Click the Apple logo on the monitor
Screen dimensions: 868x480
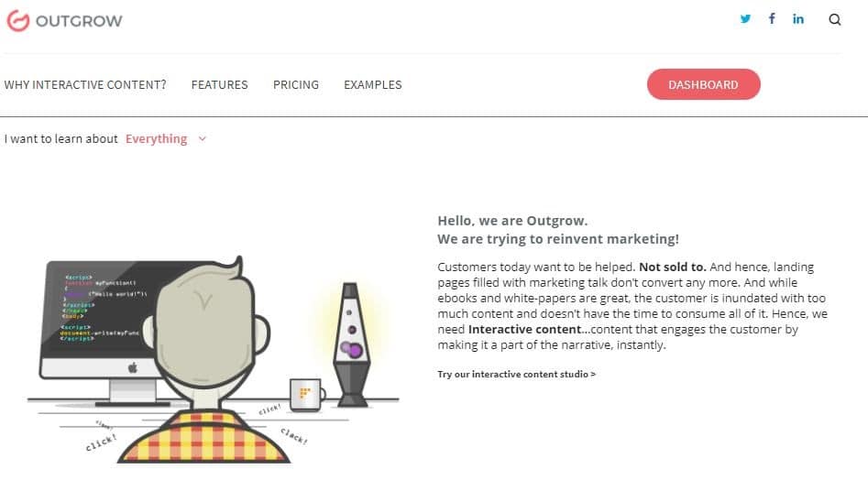click(x=131, y=368)
